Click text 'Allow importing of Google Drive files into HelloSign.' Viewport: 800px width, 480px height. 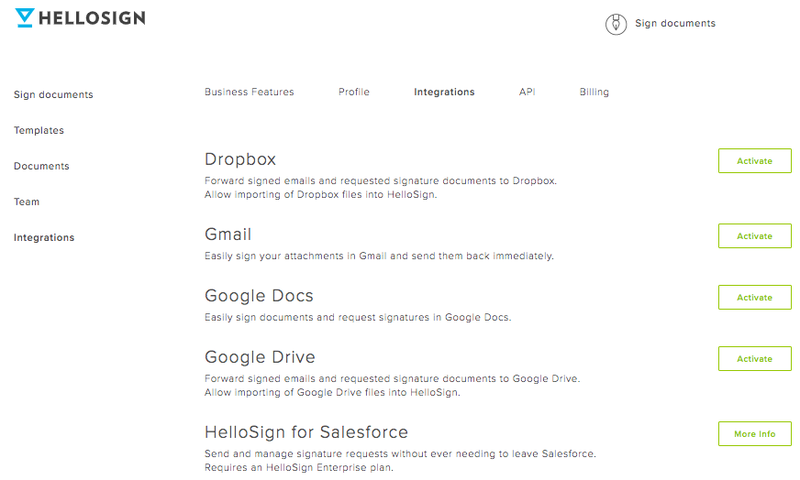point(333,393)
